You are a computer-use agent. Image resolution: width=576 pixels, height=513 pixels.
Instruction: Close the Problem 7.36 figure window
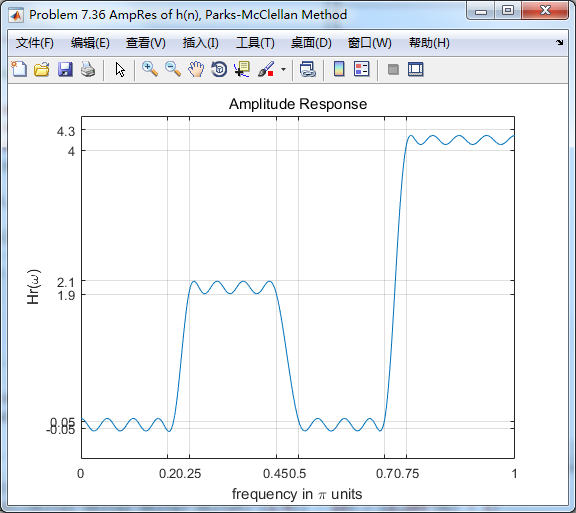[x=545, y=11]
